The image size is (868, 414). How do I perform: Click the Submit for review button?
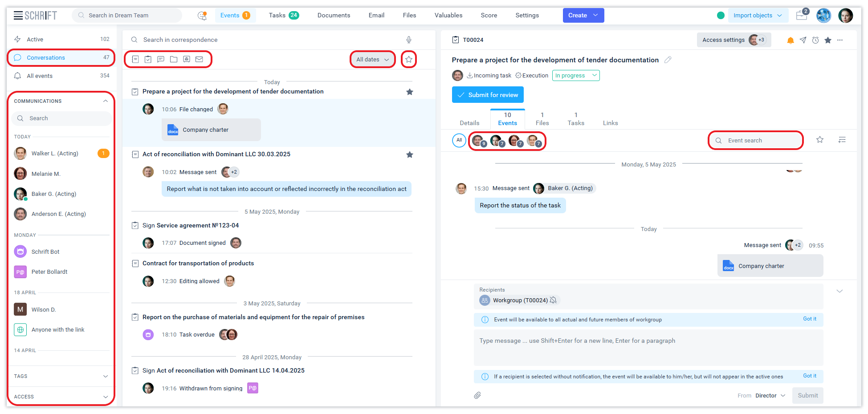[x=488, y=95]
